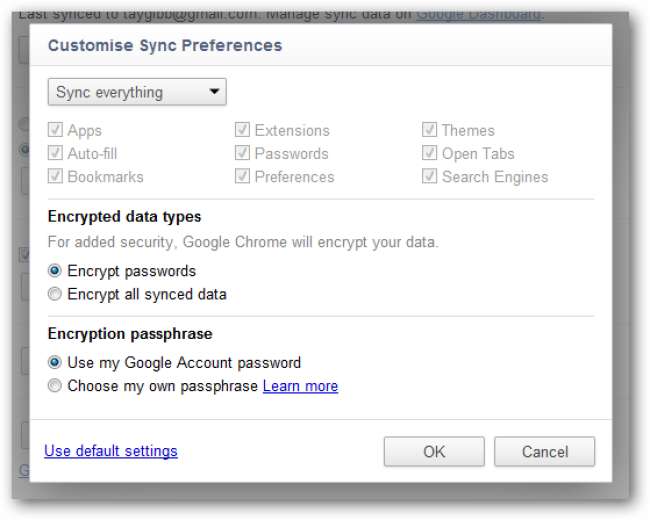Toggle the Extensions checkbox
650x520 pixels.
242,130
